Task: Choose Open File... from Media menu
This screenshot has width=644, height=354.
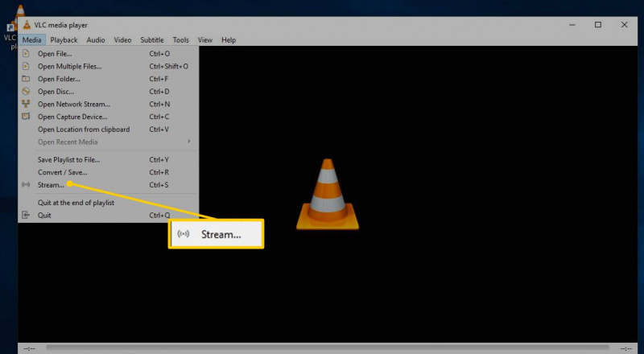Action: pyautogui.click(x=109, y=53)
